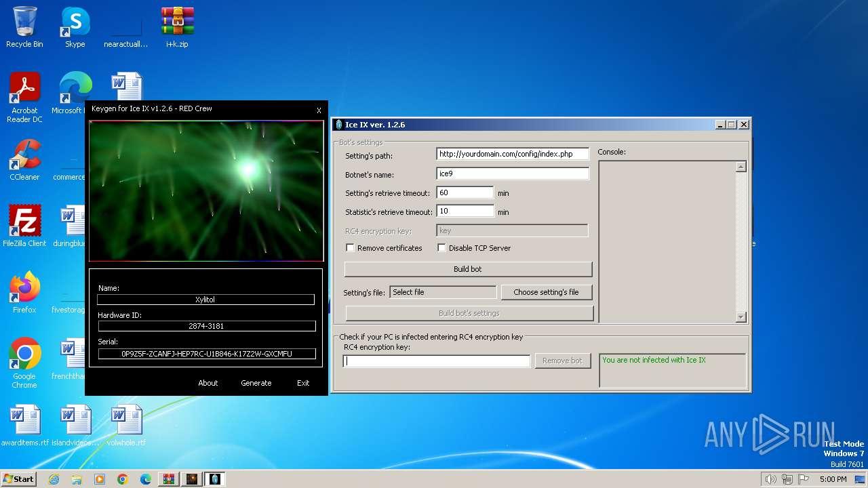The width and height of the screenshot is (868, 488).
Task: Select the nearactuall desktop file
Action: (x=125, y=27)
